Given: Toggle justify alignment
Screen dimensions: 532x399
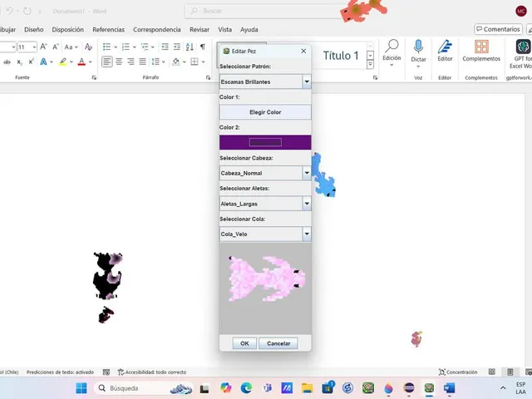Looking at the screenshot, I should tap(142, 62).
